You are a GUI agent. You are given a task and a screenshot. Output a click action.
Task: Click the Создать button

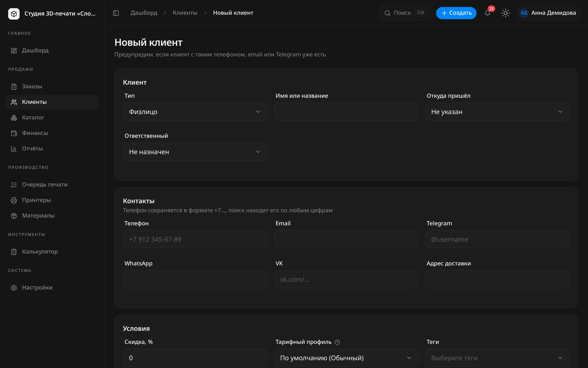pos(456,13)
